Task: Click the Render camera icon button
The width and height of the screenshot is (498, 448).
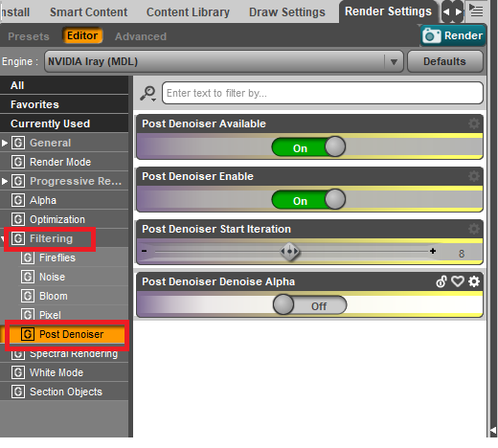Action: point(453,35)
